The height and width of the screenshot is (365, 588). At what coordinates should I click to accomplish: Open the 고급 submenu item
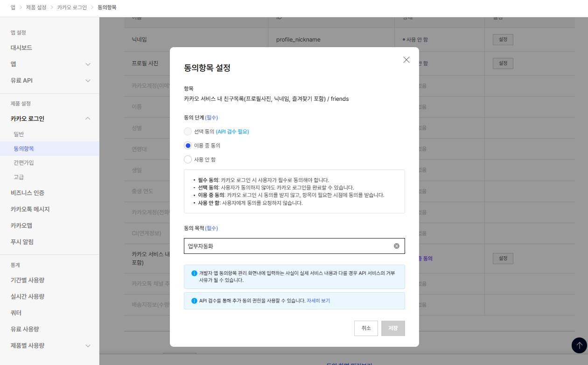pyautogui.click(x=19, y=177)
